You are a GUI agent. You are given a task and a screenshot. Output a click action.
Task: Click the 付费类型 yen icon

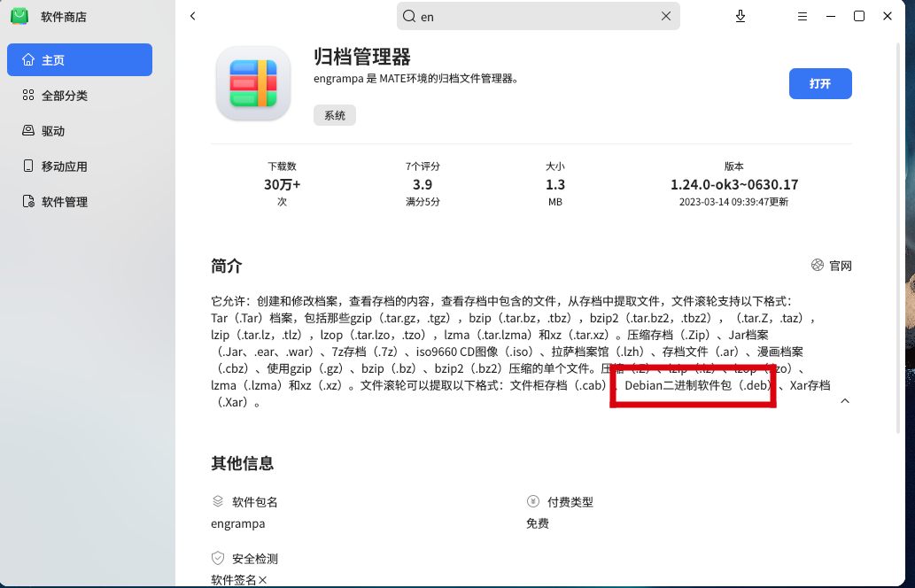click(x=532, y=501)
